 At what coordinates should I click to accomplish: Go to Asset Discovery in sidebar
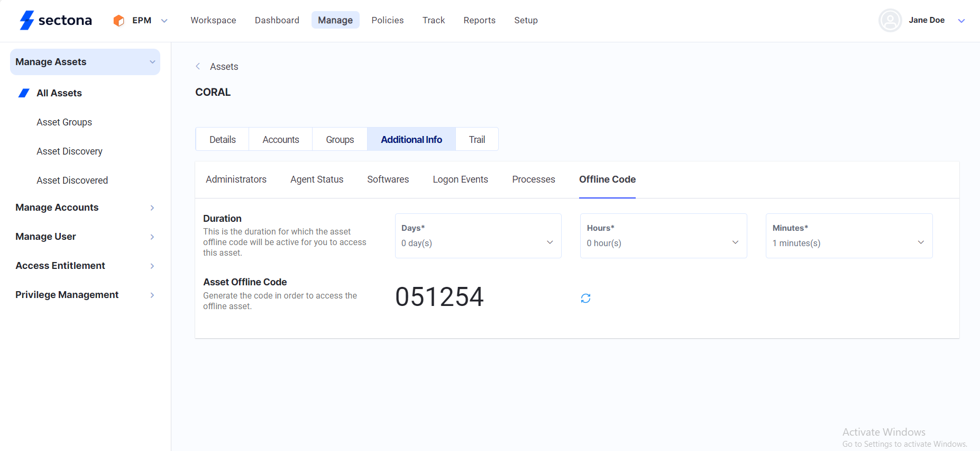69,151
